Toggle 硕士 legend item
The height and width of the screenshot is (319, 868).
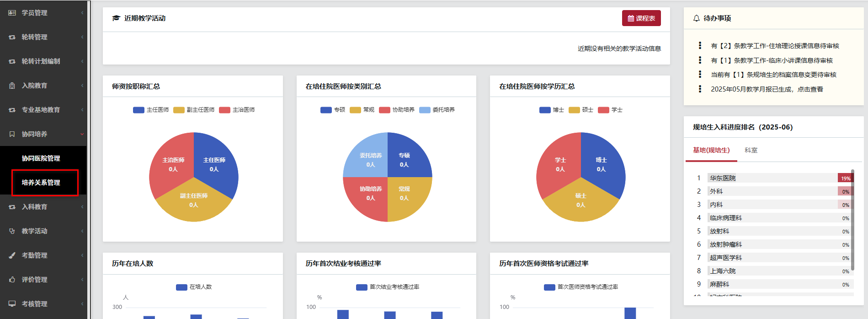tap(581, 110)
